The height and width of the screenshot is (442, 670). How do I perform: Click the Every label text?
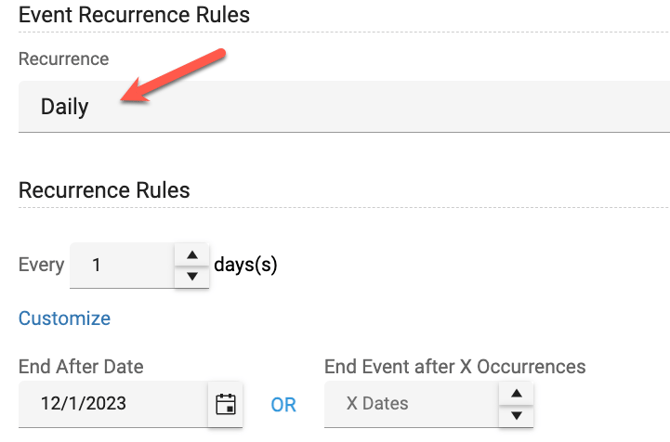click(41, 265)
